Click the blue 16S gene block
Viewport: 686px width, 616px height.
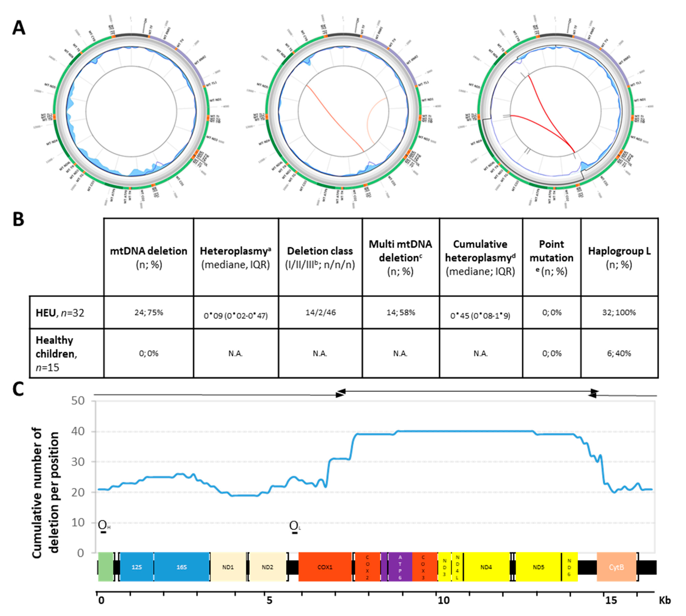[181, 567]
